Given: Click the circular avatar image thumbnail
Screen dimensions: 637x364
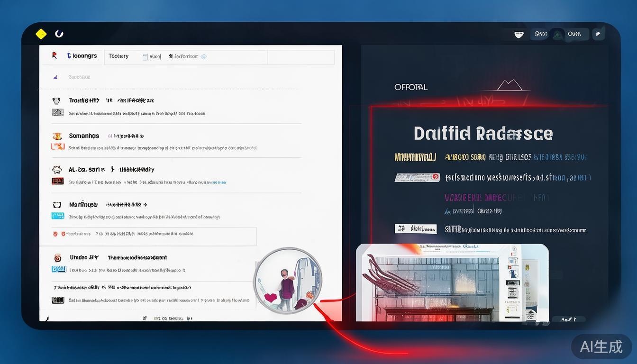Looking at the screenshot, I should coord(288,281).
